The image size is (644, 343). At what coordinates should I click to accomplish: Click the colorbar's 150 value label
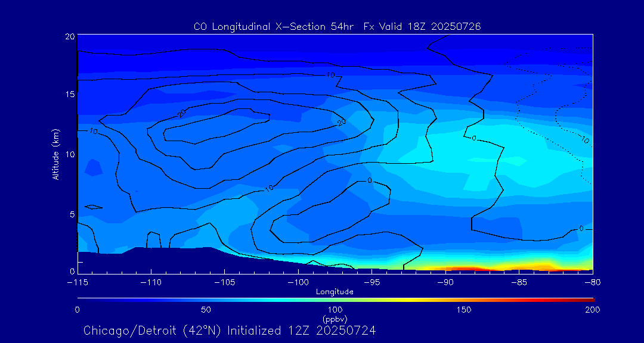click(x=464, y=310)
